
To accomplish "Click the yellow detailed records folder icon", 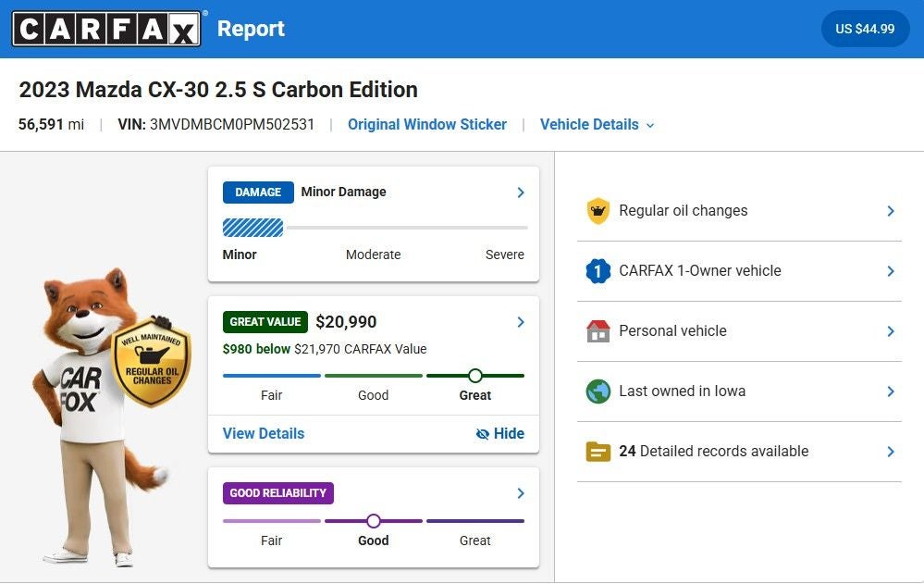I will click(x=598, y=452).
